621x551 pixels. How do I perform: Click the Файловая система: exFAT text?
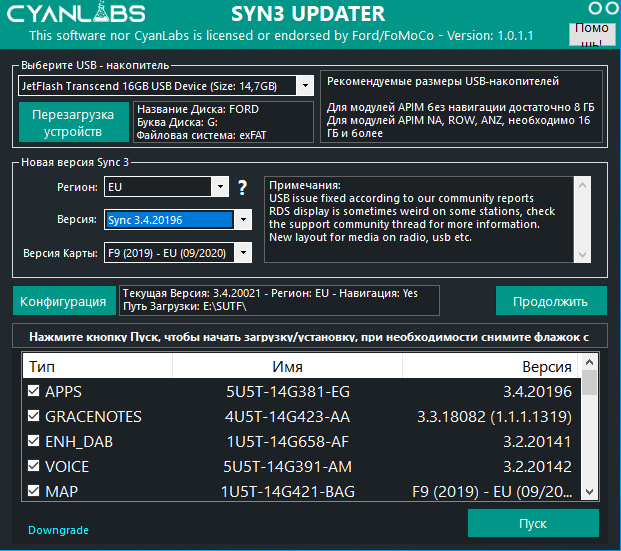click(201, 135)
